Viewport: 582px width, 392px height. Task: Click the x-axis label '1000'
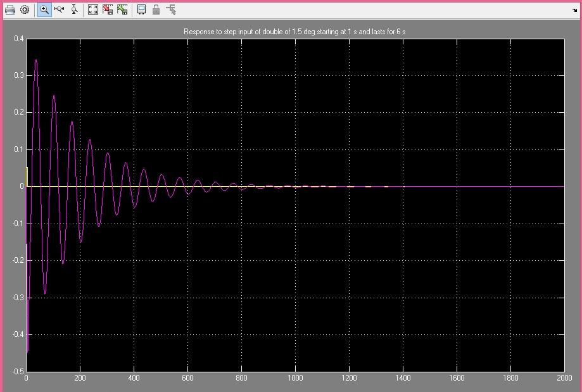click(x=295, y=378)
